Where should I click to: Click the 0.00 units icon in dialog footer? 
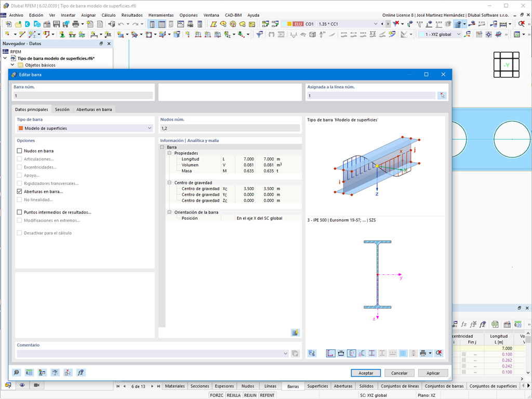click(29, 373)
